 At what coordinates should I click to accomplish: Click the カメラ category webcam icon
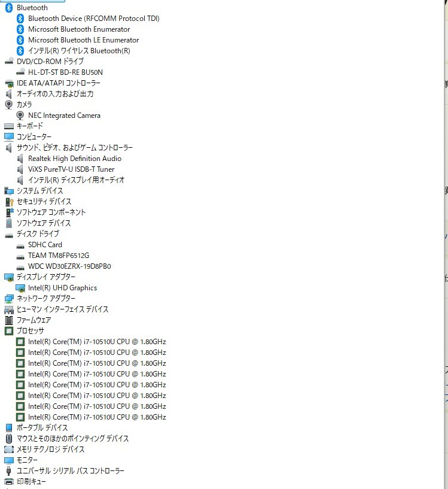coord(9,105)
